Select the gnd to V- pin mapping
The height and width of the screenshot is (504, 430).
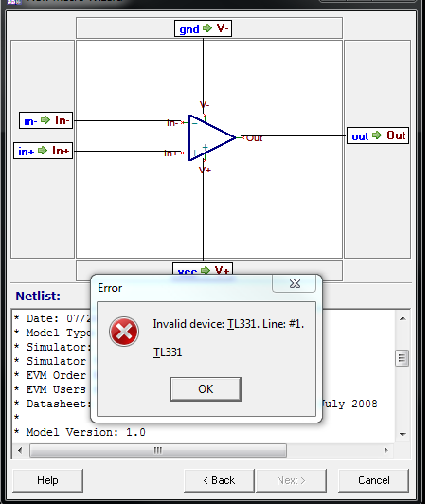(203, 28)
